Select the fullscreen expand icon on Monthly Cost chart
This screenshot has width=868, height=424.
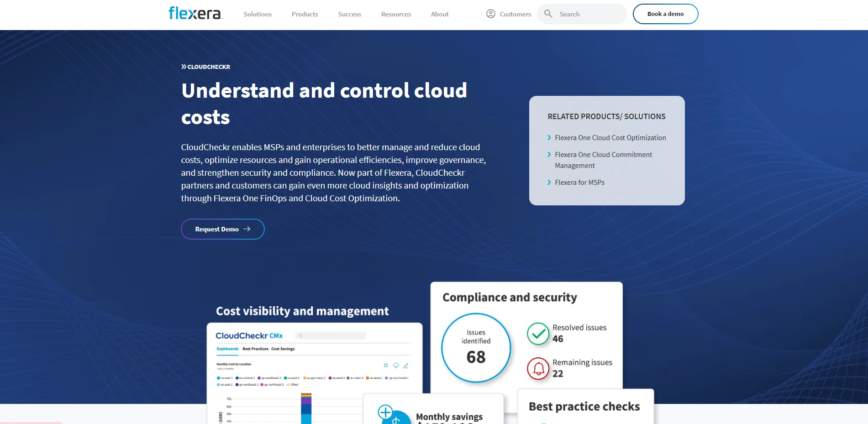(x=386, y=365)
